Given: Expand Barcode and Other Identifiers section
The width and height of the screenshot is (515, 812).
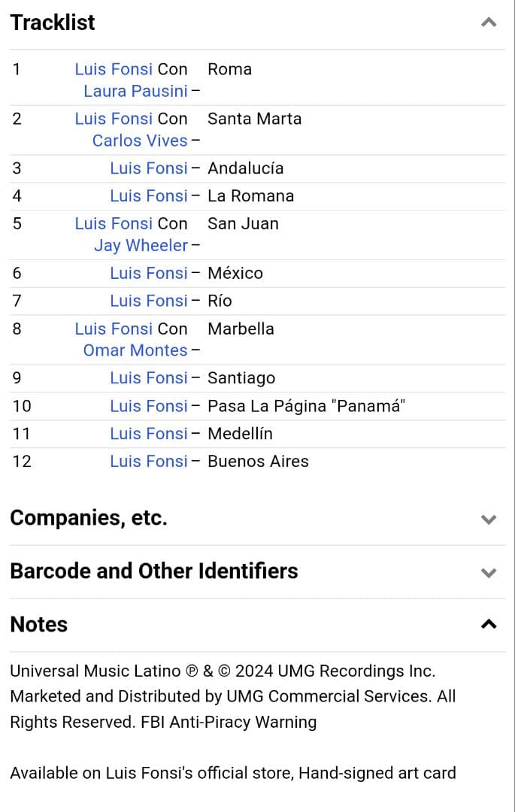Looking at the screenshot, I should (x=489, y=572).
